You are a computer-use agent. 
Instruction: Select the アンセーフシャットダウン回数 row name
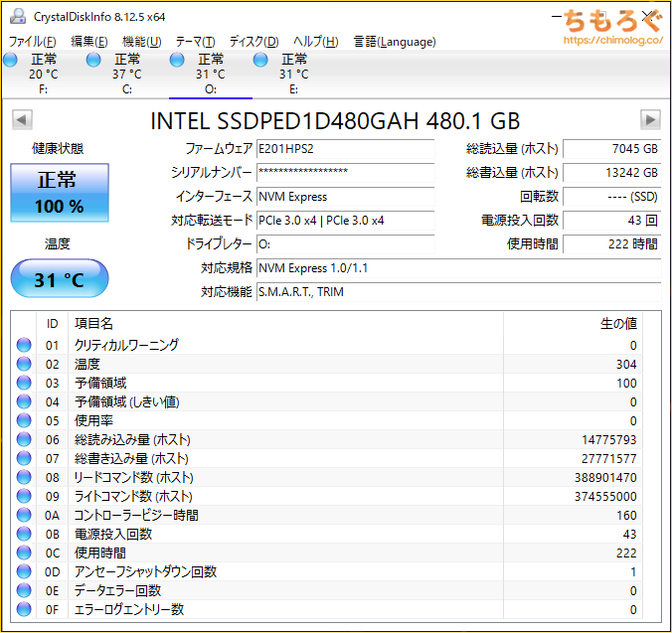(x=146, y=571)
